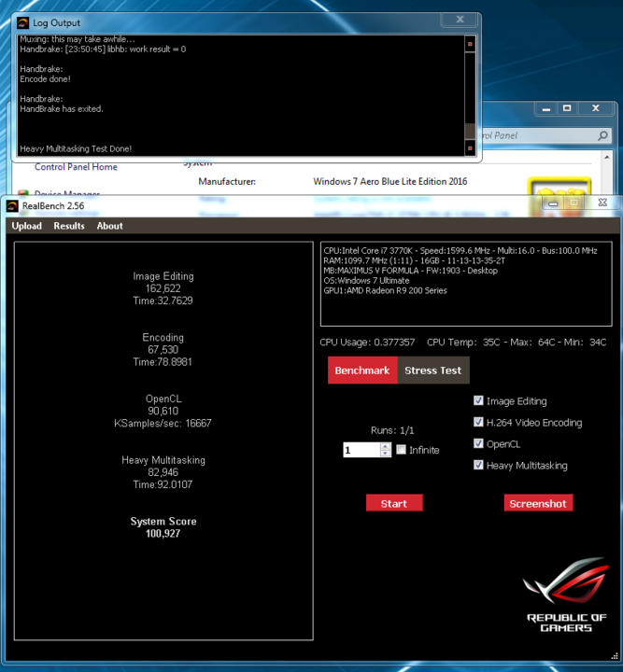
Task: Click the 'KSamples/sec: 16667' value
Action: pos(163,424)
